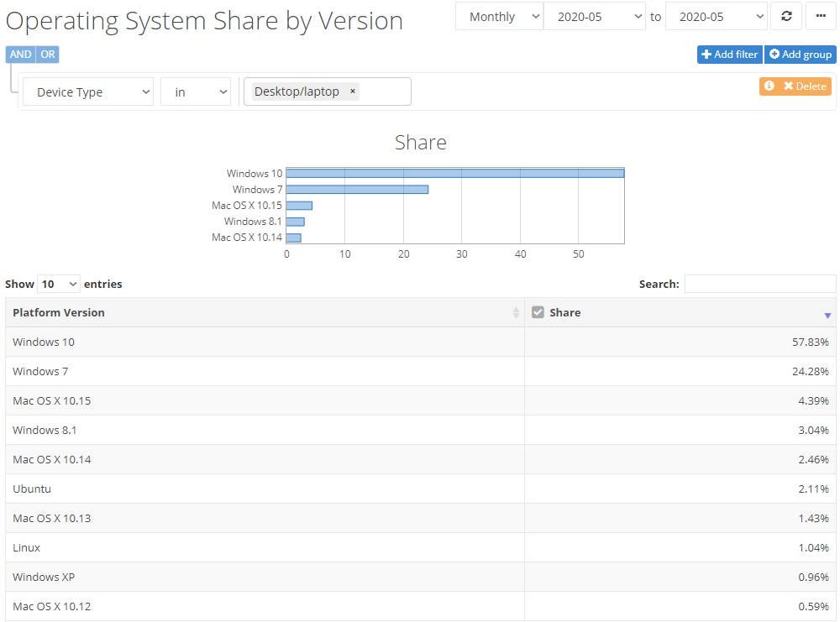Click the Windows 10 table row
Image resolution: width=840 pixels, height=622 pixels.
coord(421,342)
